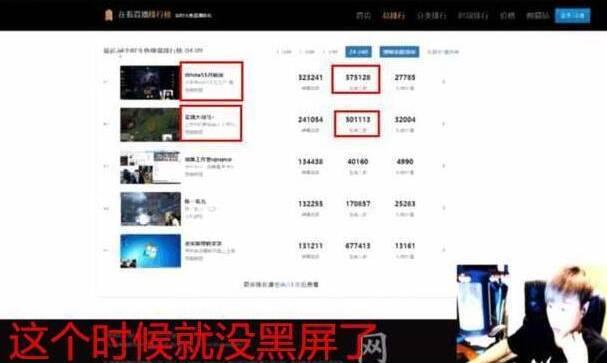Image resolution: width=607 pixels, height=363 pixels.
Task: Expand the arrow at end of 27785 row
Action: click(444, 82)
